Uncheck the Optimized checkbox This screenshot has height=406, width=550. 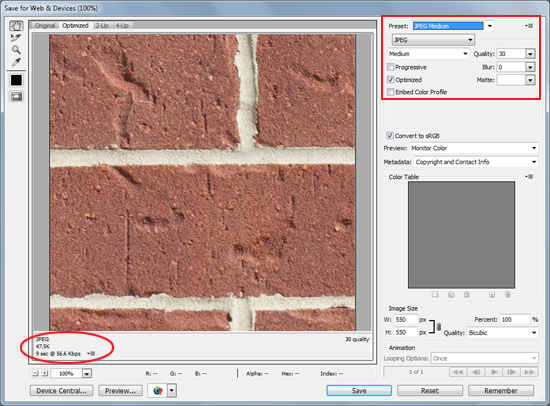click(390, 80)
